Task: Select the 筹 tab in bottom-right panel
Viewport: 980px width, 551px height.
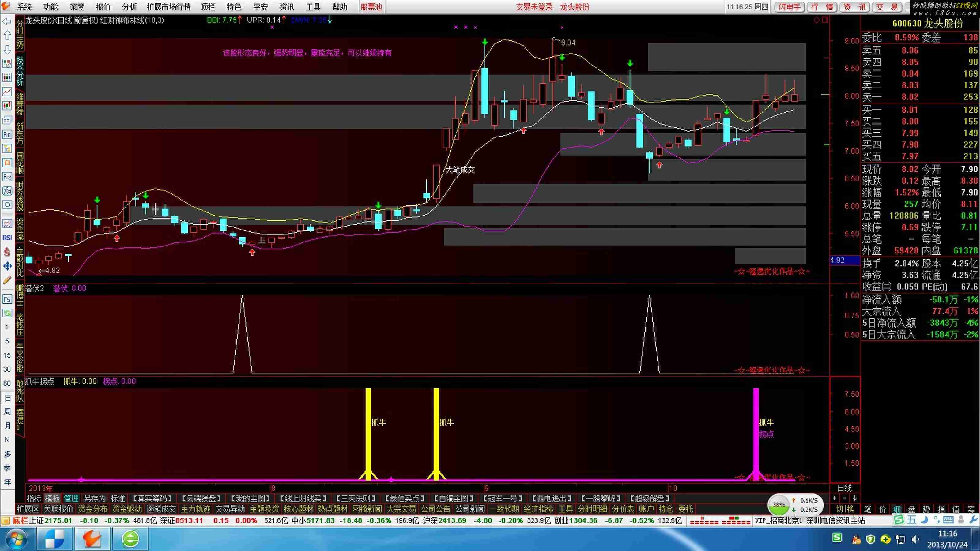Action: coord(971,509)
